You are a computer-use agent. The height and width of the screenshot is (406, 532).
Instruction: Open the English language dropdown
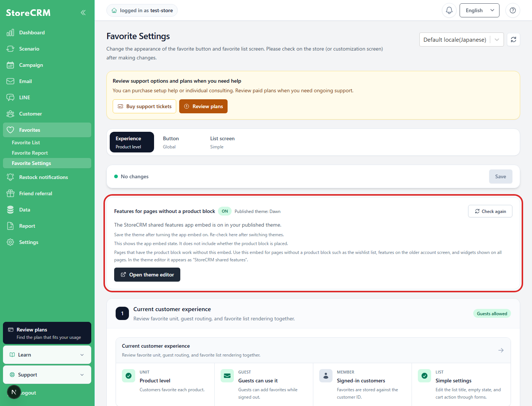[x=480, y=10]
